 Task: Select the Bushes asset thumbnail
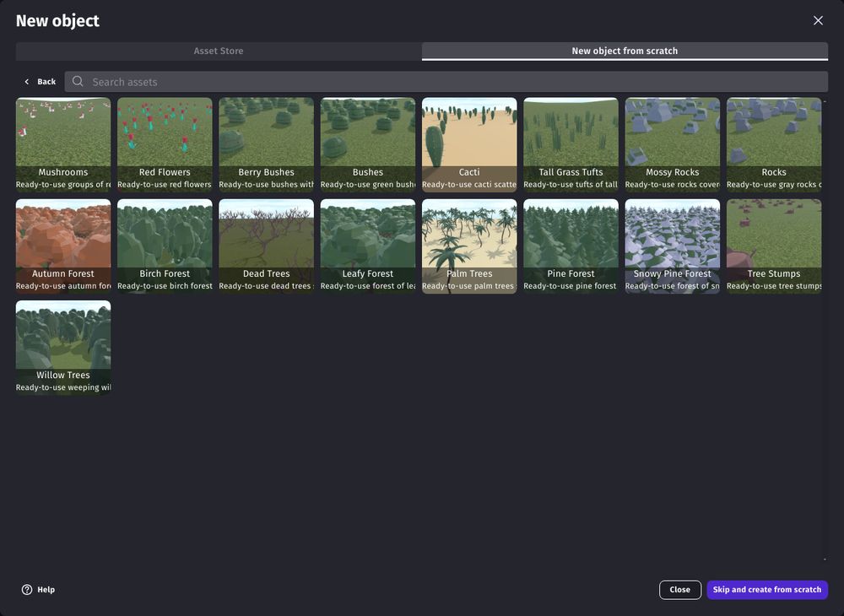pyautogui.click(x=368, y=145)
